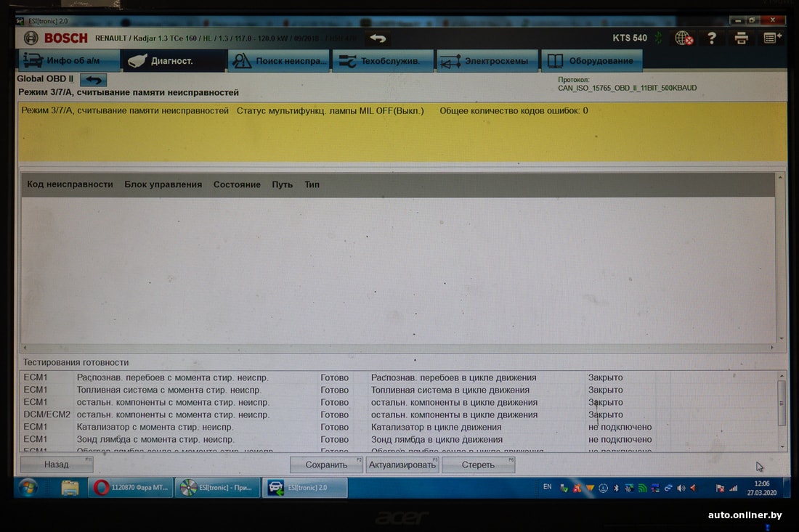The height and width of the screenshot is (532, 799).
Task: Click the Тип column header
Action: [x=312, y=184]
